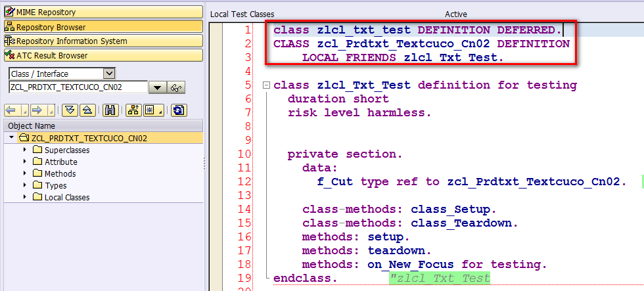Expand the Attribute folder
The image size is (644, 291).
[25, 162]
